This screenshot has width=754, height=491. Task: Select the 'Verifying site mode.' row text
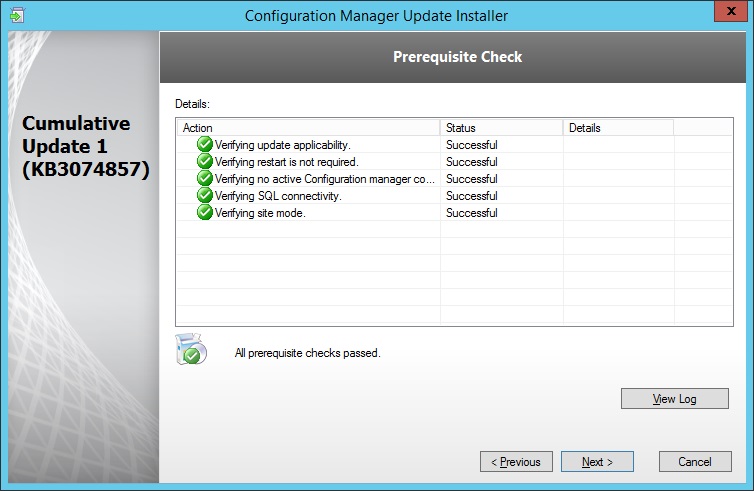(x=259, y=213)
